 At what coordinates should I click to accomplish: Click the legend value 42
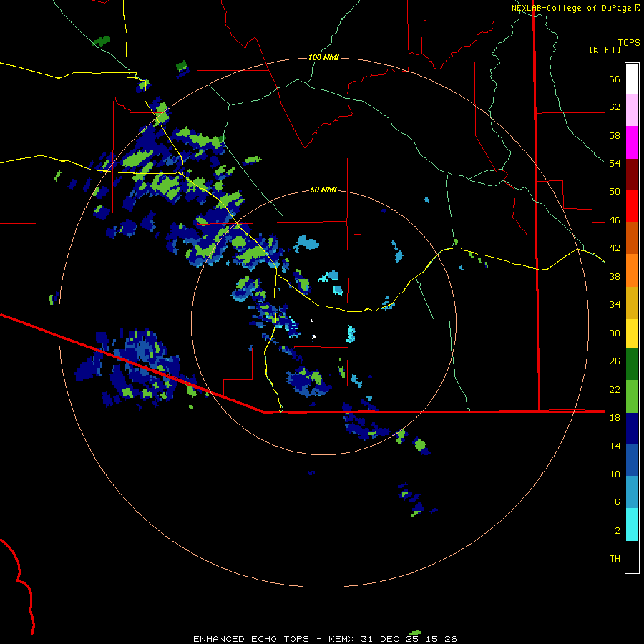(x=615, y=248)
